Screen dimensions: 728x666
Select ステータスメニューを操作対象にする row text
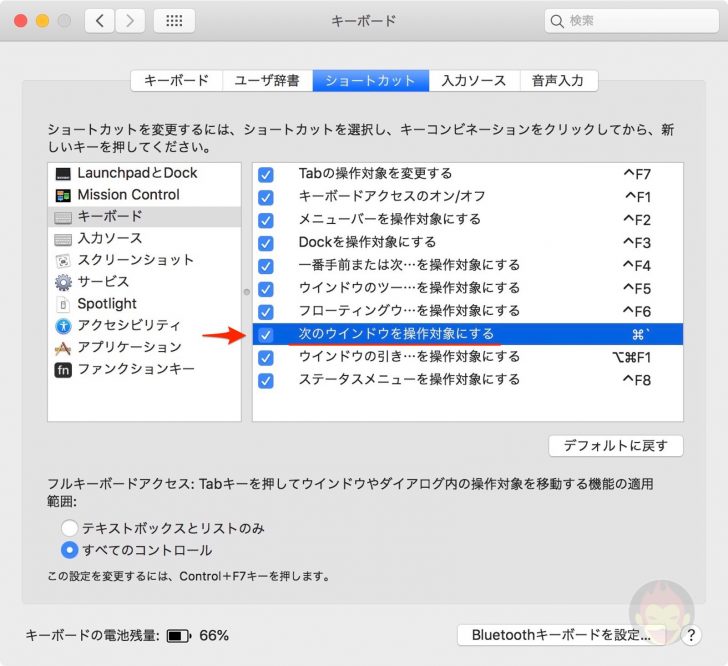click(409, 380)
